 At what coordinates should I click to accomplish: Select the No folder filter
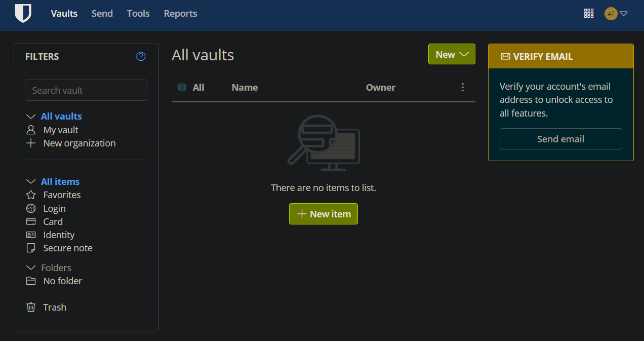click(63, 281)
